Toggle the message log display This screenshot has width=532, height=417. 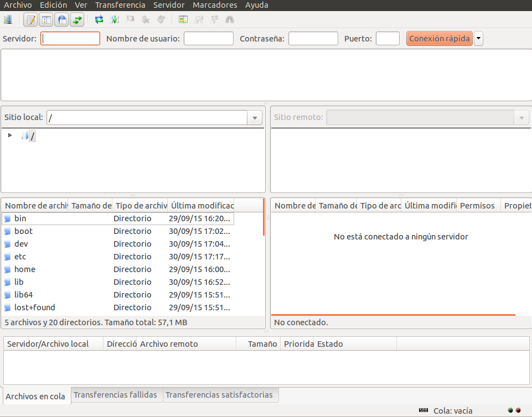click(x=29, y=19)
